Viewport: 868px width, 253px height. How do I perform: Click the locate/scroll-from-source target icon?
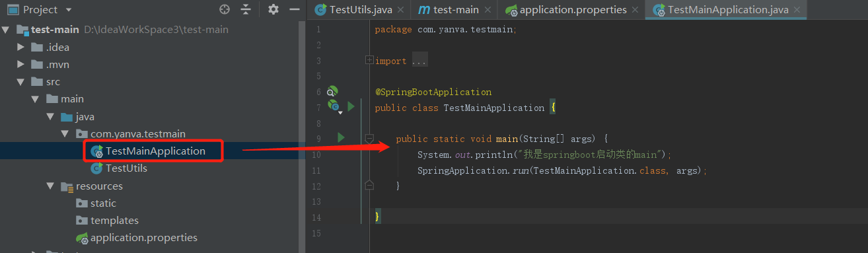tap(225, 9)
